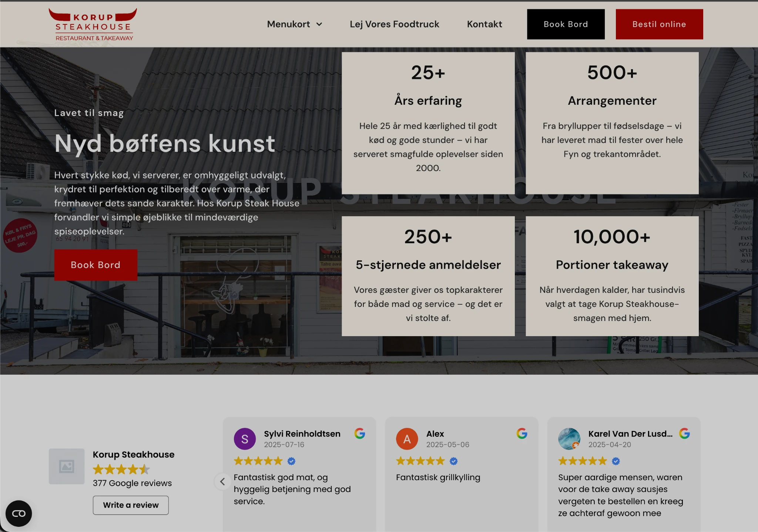Open Lej Vores Foodtruck page
The image size is (758, 532).
[x=394, y=24]
